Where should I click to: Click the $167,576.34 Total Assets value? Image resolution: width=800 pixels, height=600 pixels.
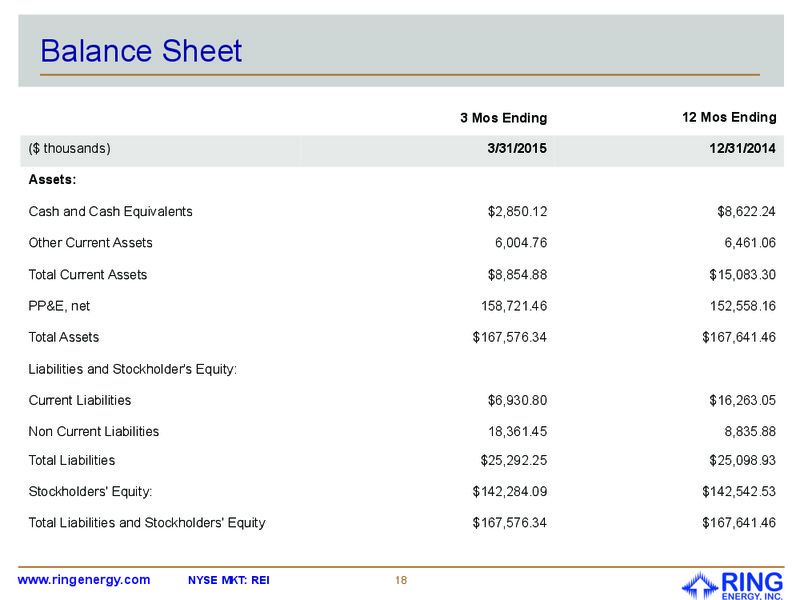510,337
